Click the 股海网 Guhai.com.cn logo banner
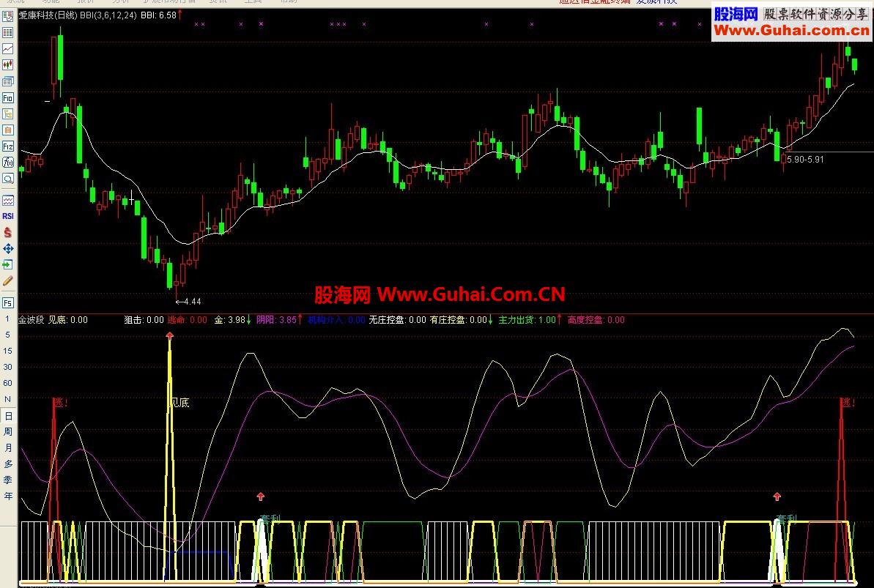Screen dimensions: 874x588 [x=792, y=22]
